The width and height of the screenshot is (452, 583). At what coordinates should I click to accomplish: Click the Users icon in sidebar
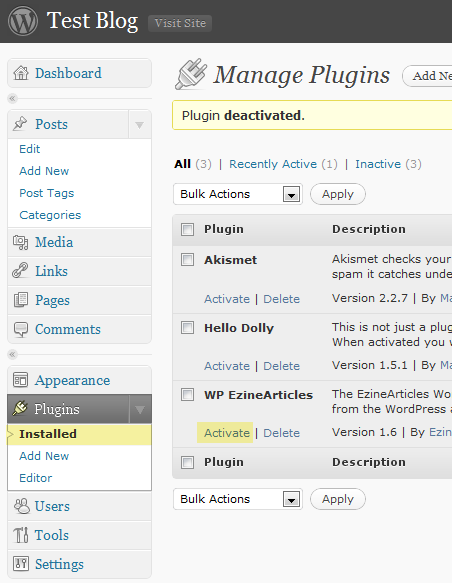[21, 506]
